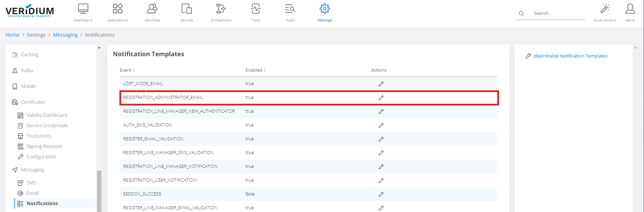Open the Email item under Messaging

(32, 193)
